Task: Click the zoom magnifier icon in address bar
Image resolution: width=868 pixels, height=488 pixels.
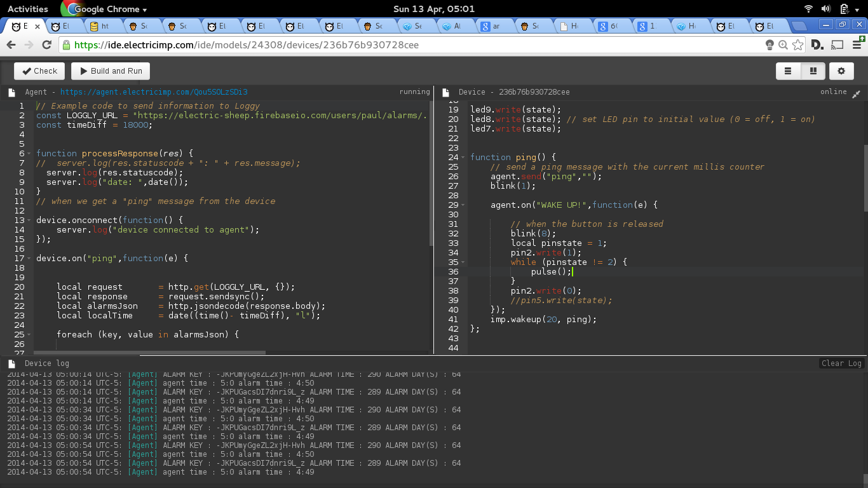Action: click(783, 45)
